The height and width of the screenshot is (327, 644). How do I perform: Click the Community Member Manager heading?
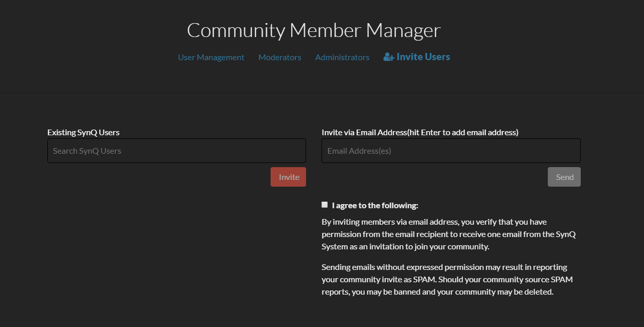tap(314, 30)
